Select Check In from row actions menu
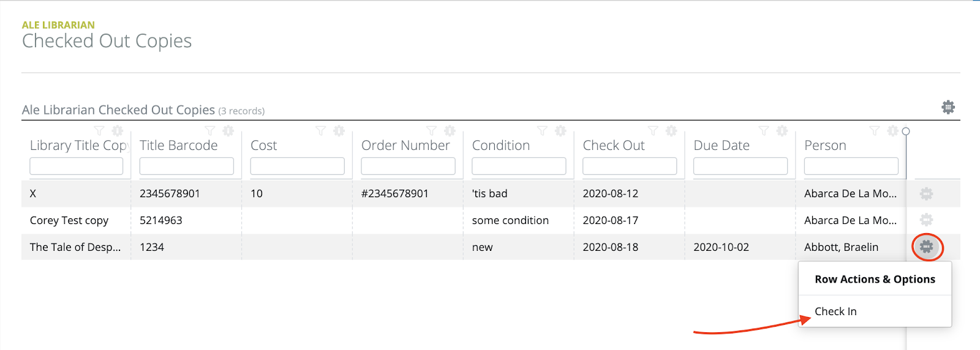The height and width of the screenshot is (350, 980). tap(835, 311)
